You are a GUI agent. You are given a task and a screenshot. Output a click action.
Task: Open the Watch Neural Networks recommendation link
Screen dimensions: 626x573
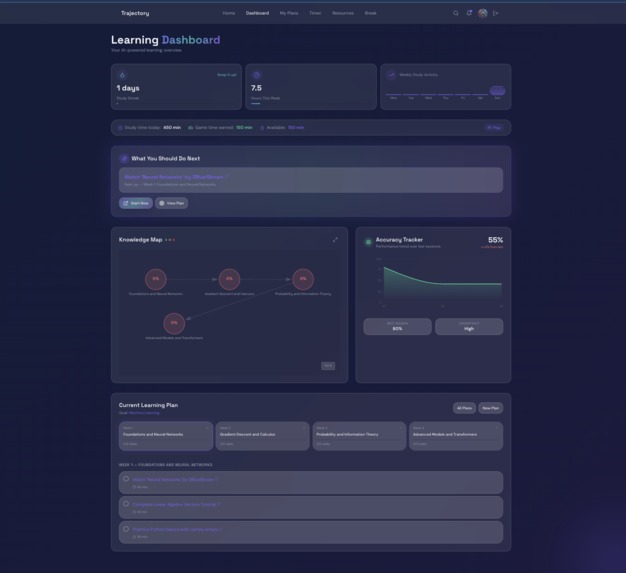tap(174, 177)
